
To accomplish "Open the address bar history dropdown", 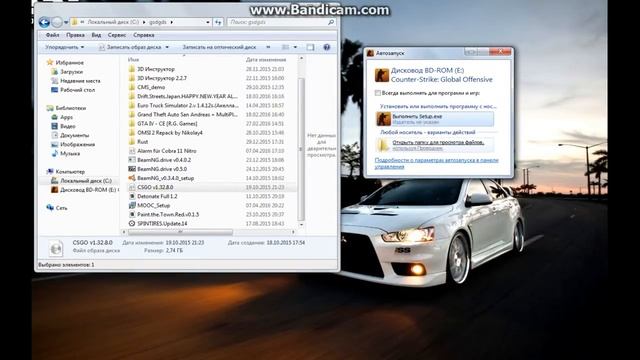I will [x=208, y=22].
